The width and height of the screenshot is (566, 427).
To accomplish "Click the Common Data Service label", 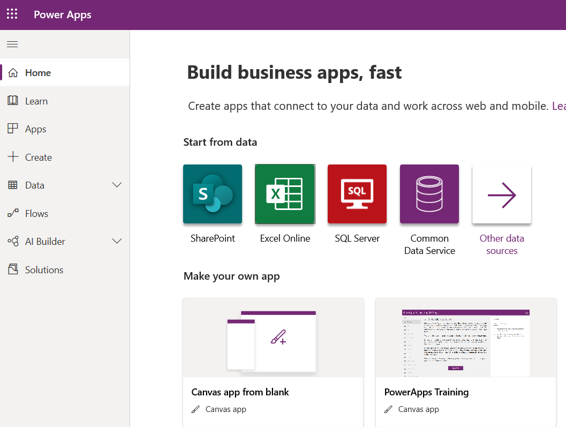I will tap(430, 244).
